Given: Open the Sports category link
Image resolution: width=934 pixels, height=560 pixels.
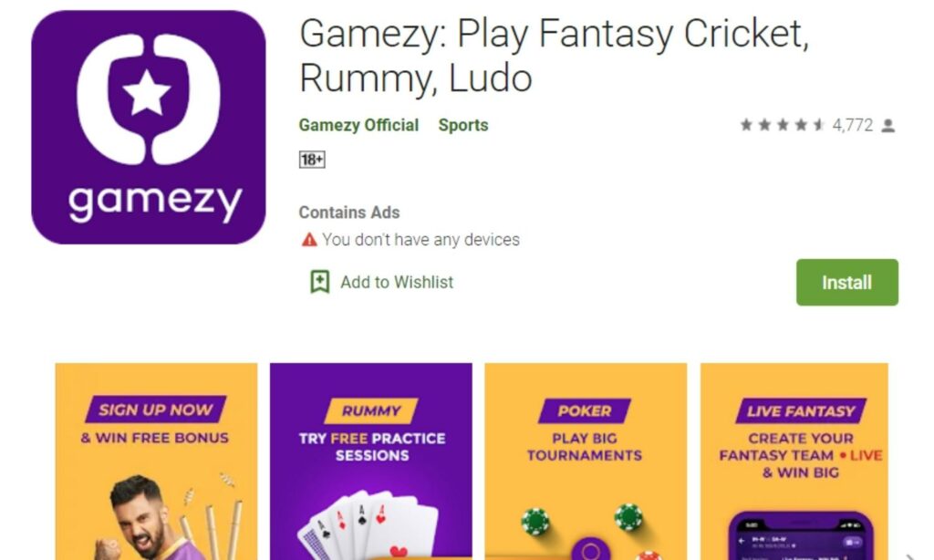Looking at the screenshot, I should point(463,125).
